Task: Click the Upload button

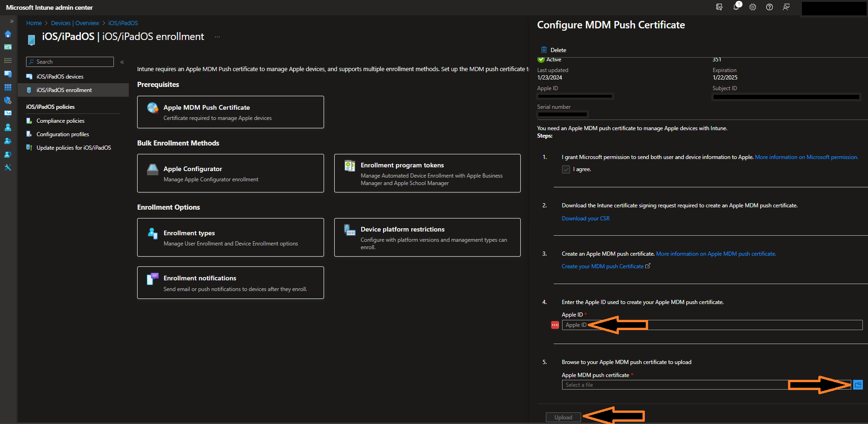Action: click(x=563, y=417)
